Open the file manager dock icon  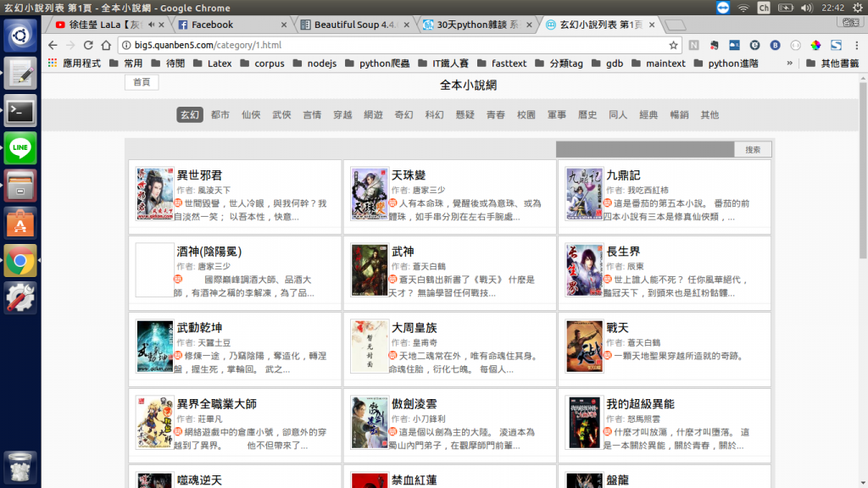(20, 186)
